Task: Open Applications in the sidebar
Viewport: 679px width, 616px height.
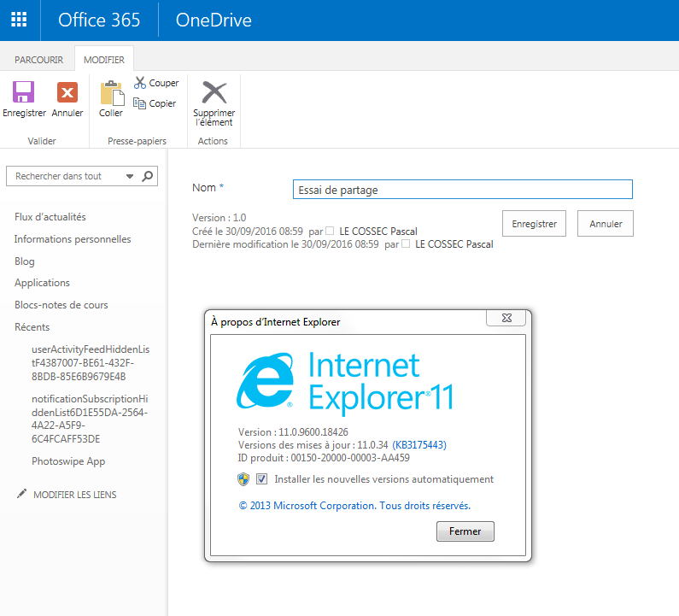Action: click(x=42, y=283)
